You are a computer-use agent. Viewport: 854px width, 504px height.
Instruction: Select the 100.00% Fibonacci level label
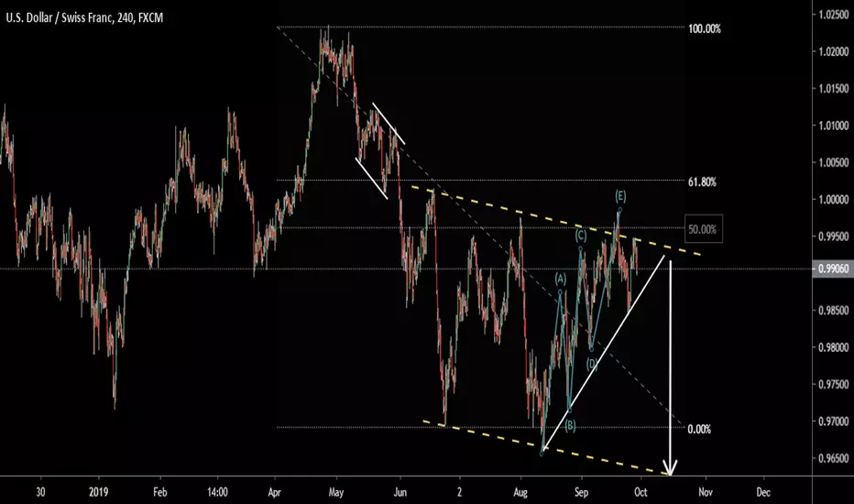point(705,29)
